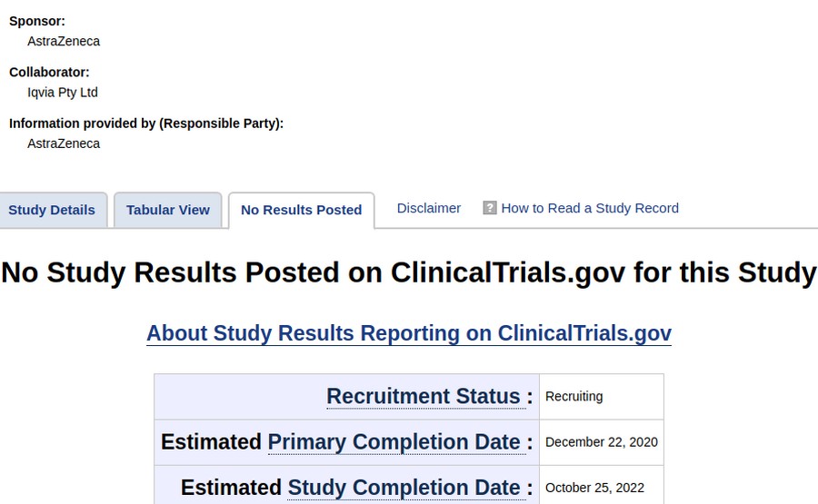Open About Study Results Reporting link

pyautogui.click(x=409, y=333)
